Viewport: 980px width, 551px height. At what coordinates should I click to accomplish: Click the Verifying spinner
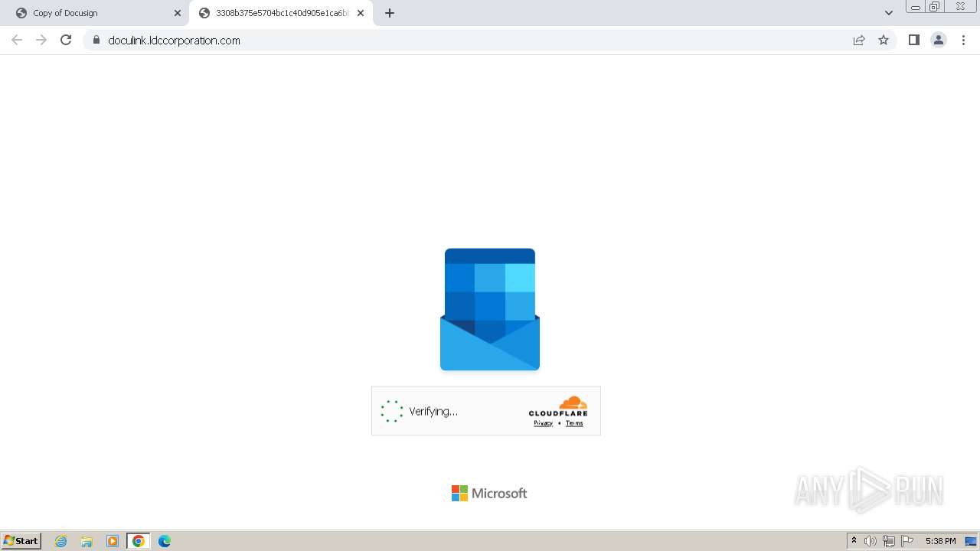(x=392, y=411)
